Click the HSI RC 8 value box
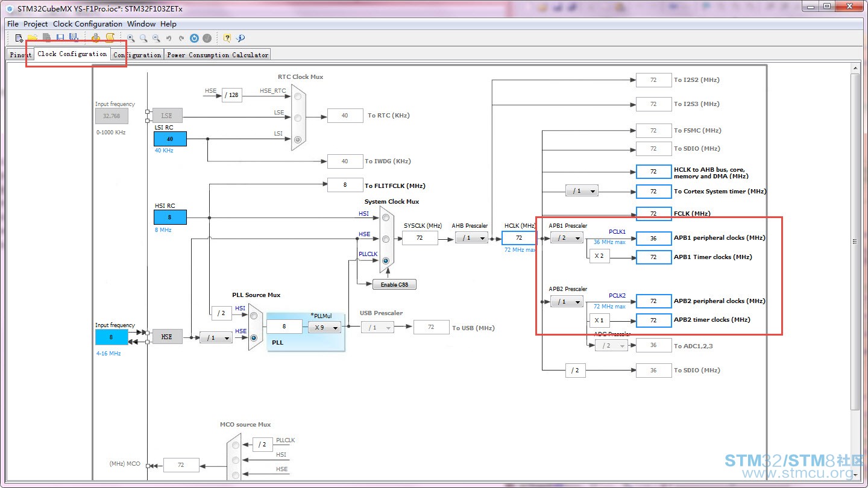 pos(170,217)
